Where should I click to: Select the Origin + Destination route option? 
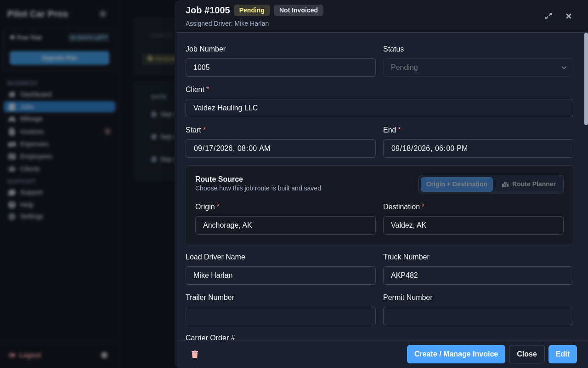pyautogui.click(x=457, y=184)
